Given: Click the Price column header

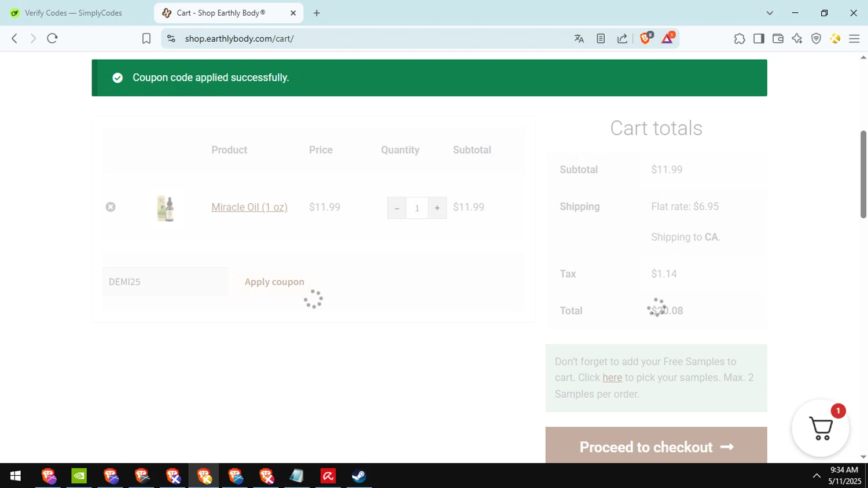Looking at the screenshot, I should [x=321, y=150].
